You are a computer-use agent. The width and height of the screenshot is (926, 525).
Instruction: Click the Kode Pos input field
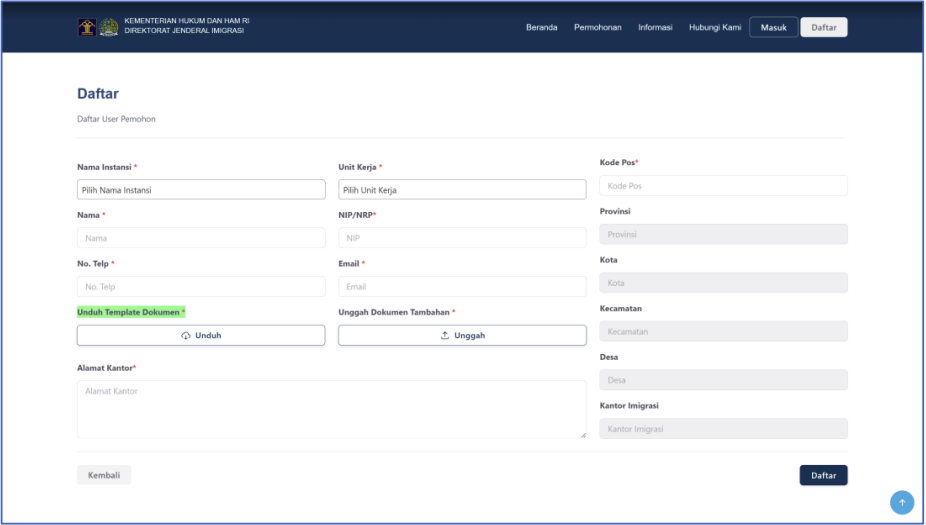723,186
